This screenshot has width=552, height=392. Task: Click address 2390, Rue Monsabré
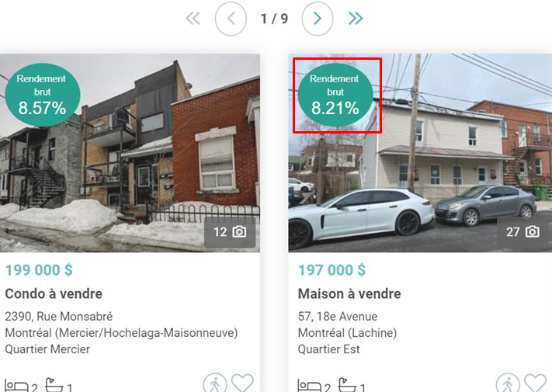click(x=59, y=317)
